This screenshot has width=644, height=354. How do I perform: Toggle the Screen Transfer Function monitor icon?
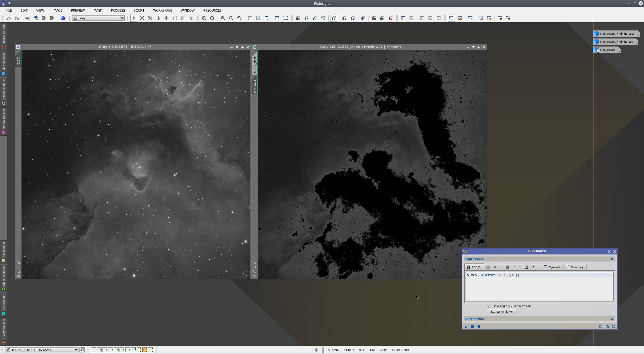tap(451, 18)
